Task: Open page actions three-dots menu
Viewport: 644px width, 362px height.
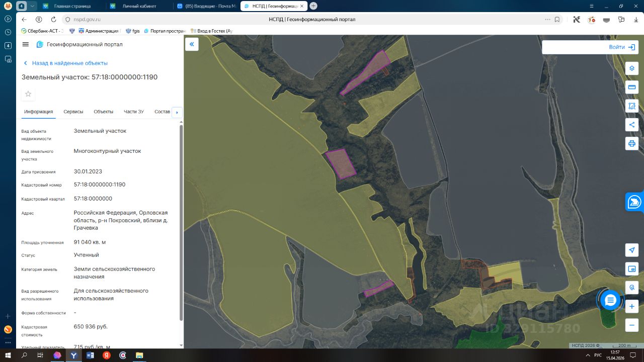Action: point(547,20)
